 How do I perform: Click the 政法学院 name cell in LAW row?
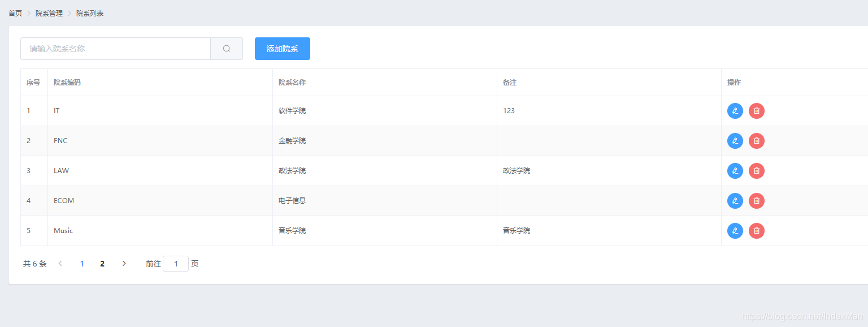pos(385,171)
